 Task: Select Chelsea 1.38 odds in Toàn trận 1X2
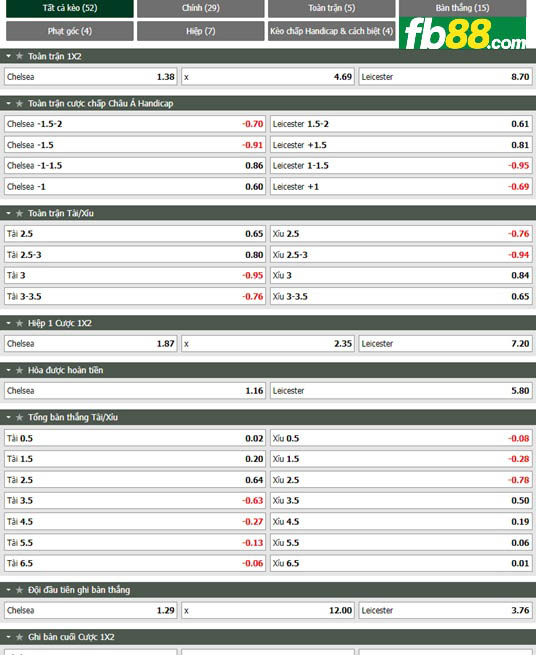point(91,77)
